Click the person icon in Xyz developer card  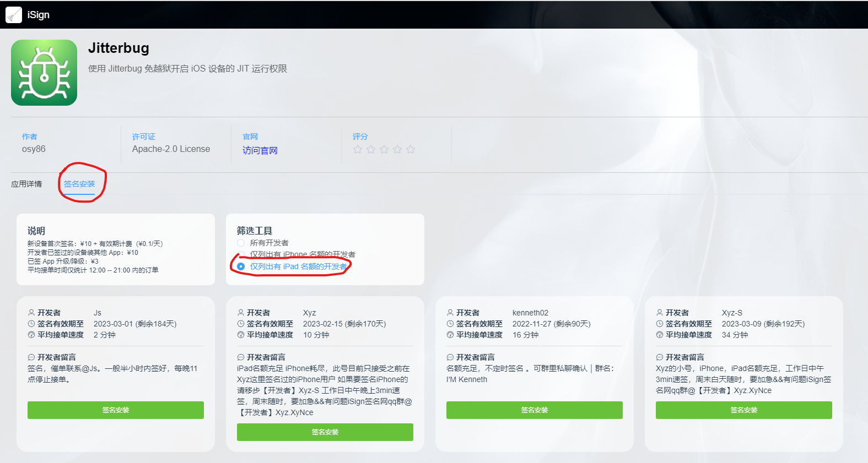point(241,313)
